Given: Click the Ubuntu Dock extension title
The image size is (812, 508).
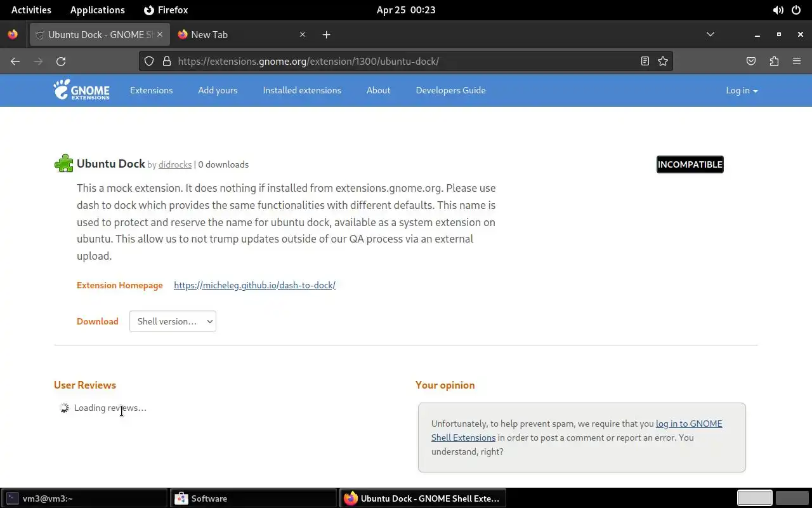Looking at the screenshot, I should click(111, 164).
